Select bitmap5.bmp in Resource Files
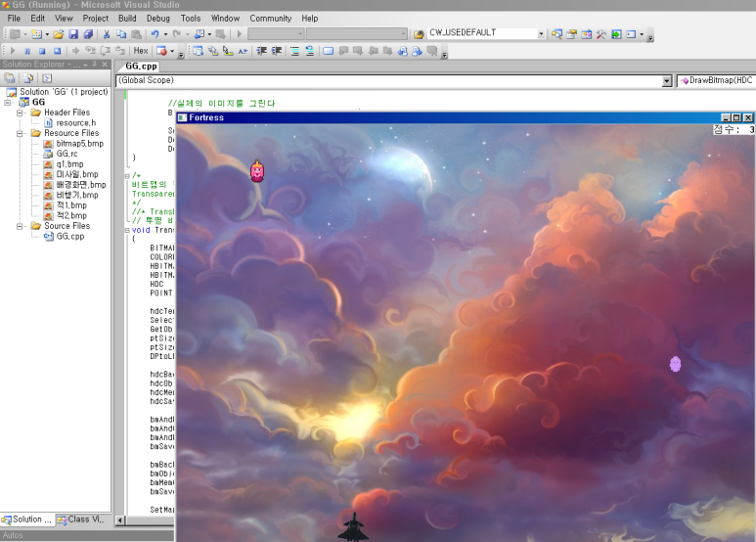 [x=79, y=144]
